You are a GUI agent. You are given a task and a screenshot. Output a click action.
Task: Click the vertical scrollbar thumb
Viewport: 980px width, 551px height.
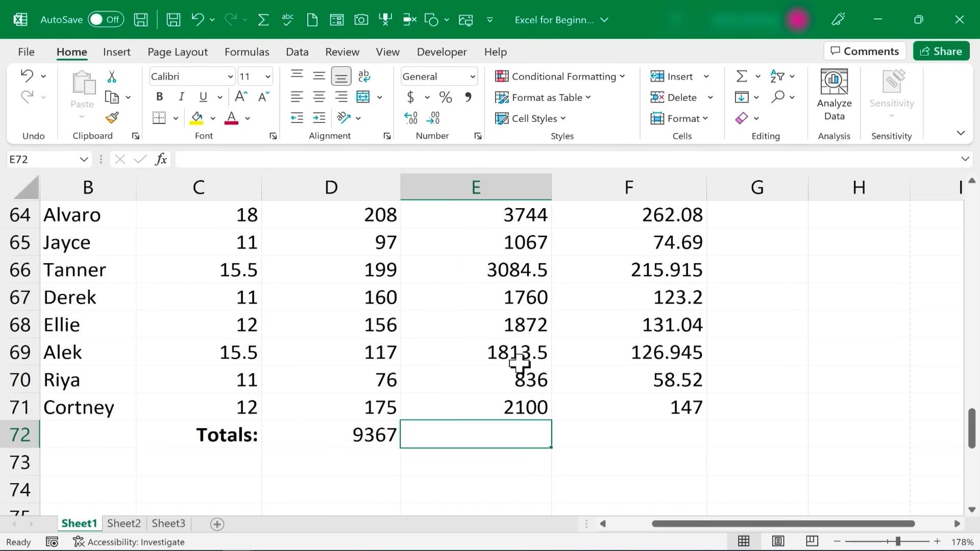click(x=971, y=428)
